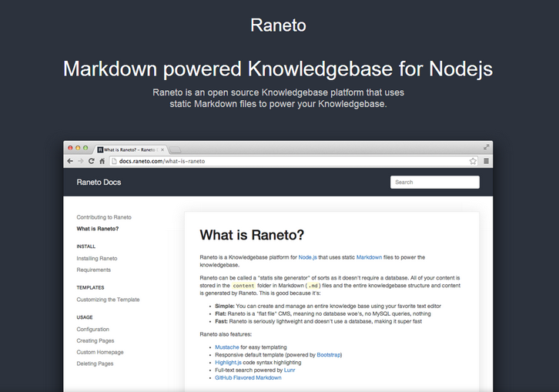This screenshot has height=392, width=559.
Task: Bookmark page with the star icon
Action: coord(473,161)
